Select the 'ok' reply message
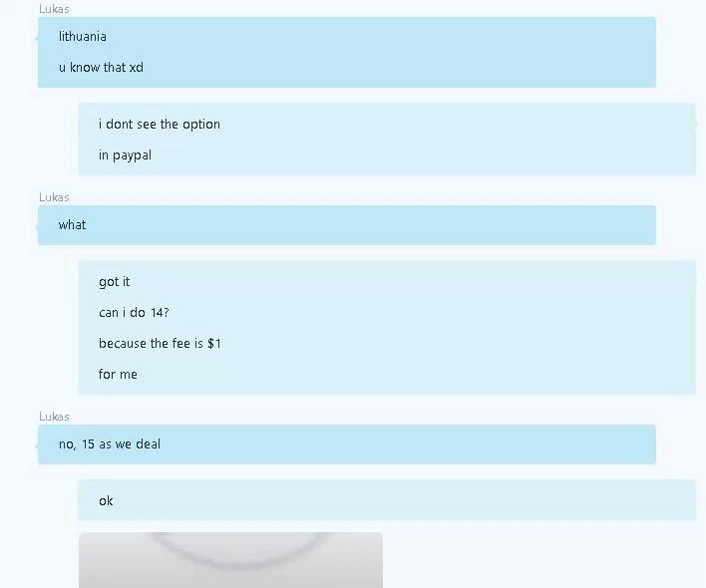This screenshot has width=706, height=588. 106,500
